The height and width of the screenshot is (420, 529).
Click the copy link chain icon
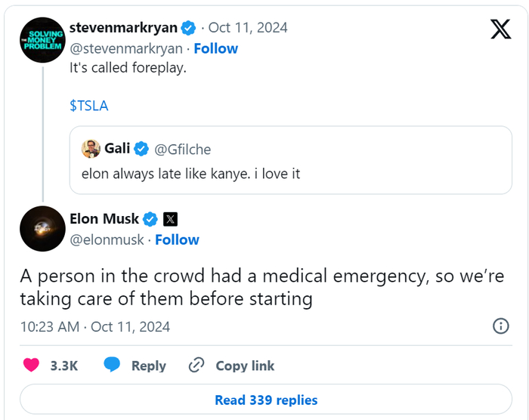[196, 366]
